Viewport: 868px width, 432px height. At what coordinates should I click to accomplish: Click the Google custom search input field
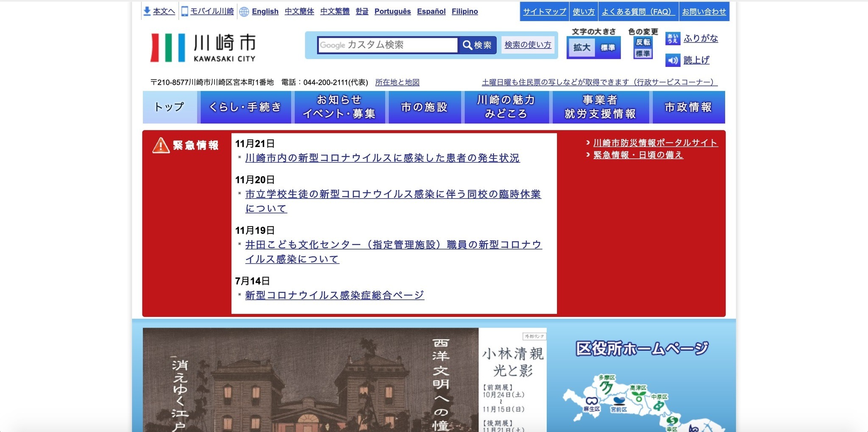(387, 45)
